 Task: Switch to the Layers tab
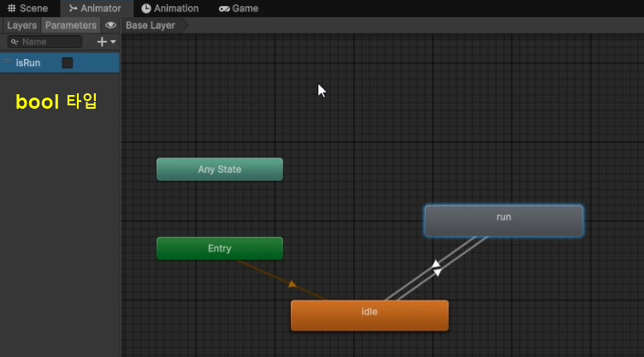(x=21, y=26)
